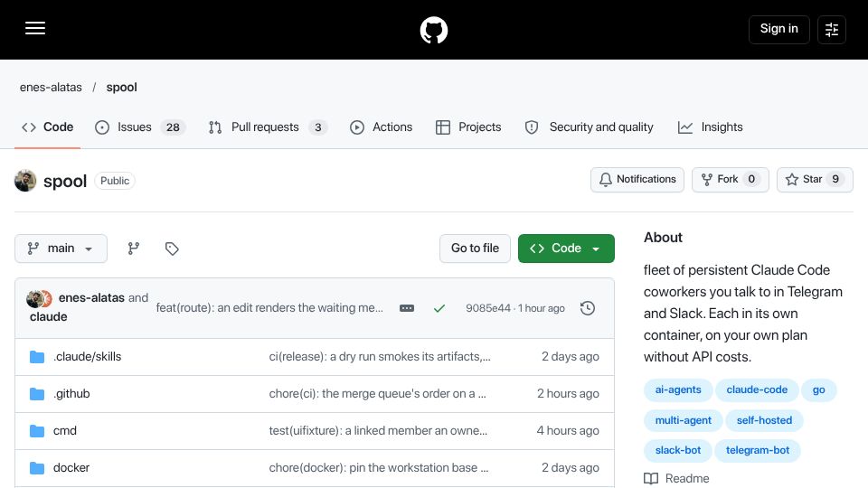Click folder icon for docker row
This screenshot has height=488, width=868.
37,468
